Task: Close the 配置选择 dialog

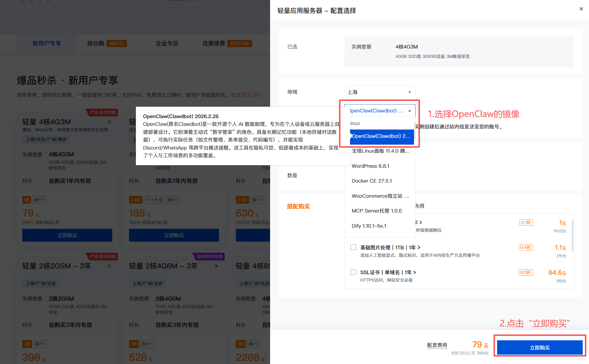Action: (581, 9)
